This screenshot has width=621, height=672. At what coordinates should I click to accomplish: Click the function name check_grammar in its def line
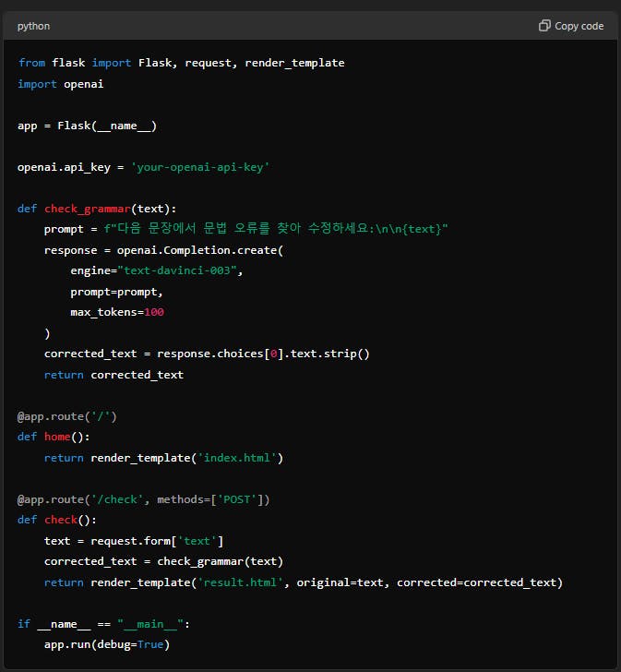pyautogui.click(x=88, y=209)
